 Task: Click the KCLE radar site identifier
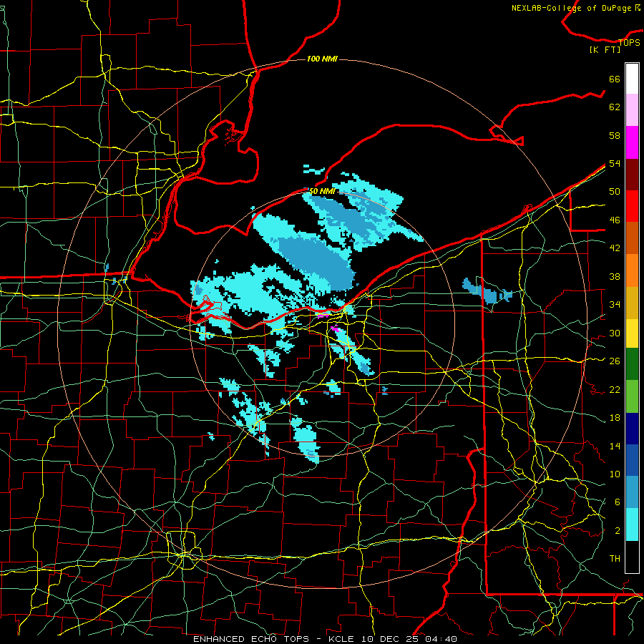pyautogui.click(x=341, y=639)
